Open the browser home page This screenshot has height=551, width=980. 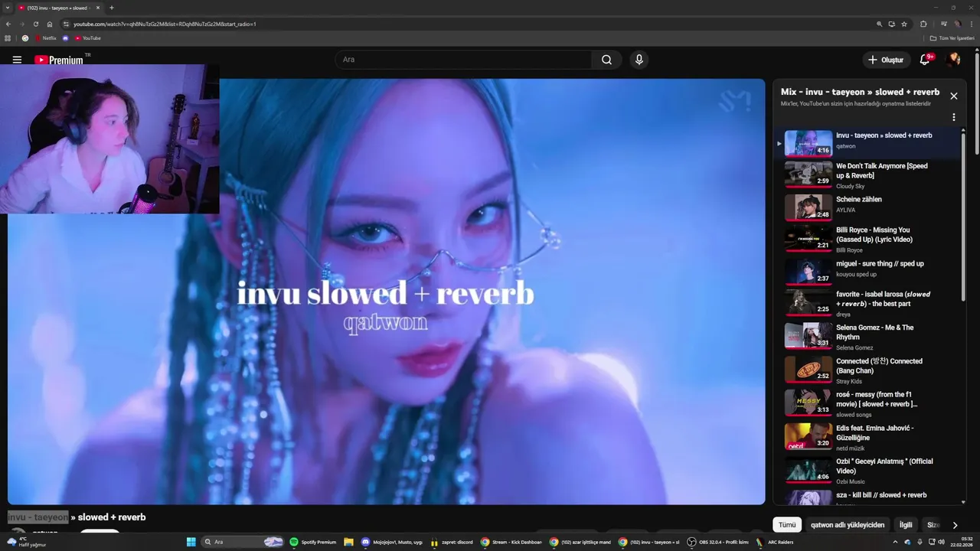pyautogui.click(x=50, y=24)
